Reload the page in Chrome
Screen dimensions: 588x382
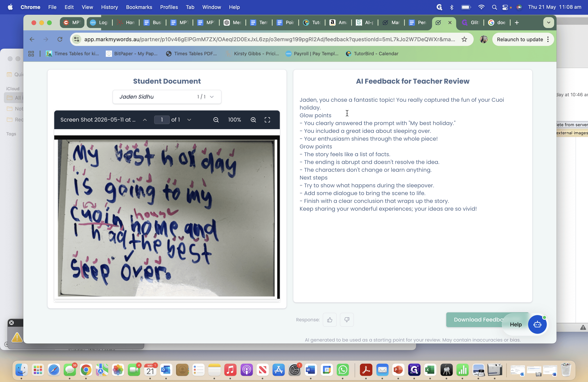pos(60,39)
